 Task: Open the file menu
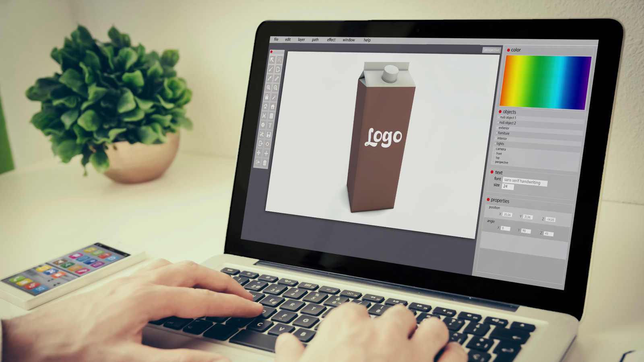tap(276, 39)
